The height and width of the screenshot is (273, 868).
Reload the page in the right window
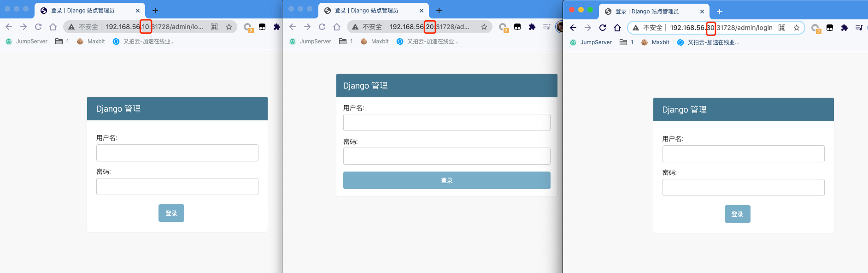(603, 28)
